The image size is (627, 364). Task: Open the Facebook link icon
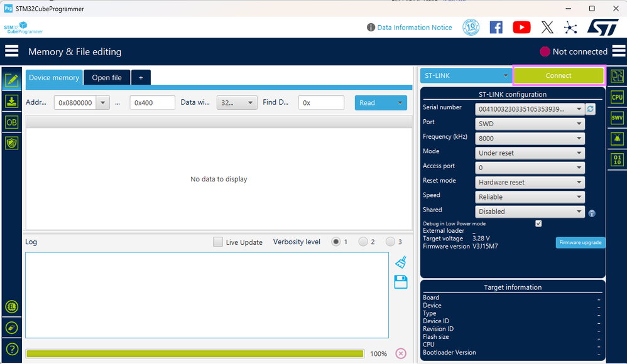pyautogui.click(x=496, y=28)
